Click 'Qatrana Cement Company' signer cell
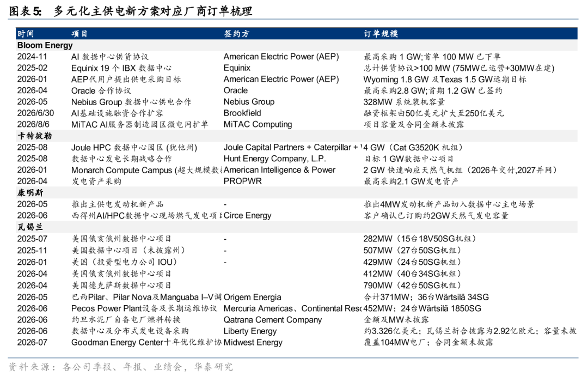 pyautogui.click(x=273, y=320)
